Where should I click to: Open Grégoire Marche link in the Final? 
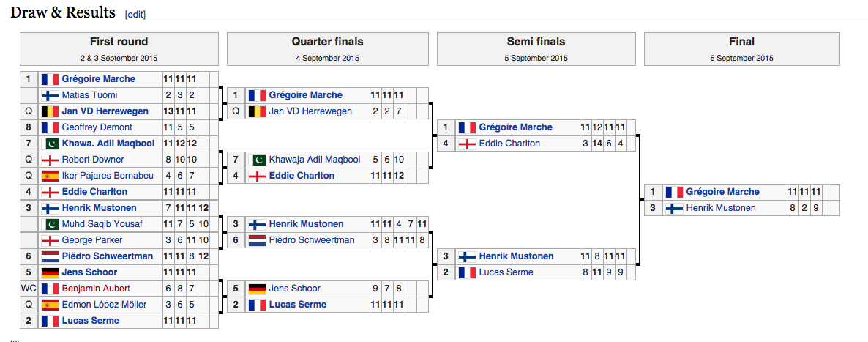click(x=722, y=192)
